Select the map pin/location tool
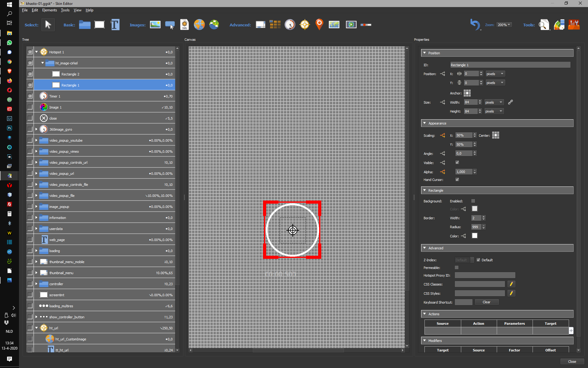Screen dimensions: 588x368 pyautogui.click(x=320, y=24)
